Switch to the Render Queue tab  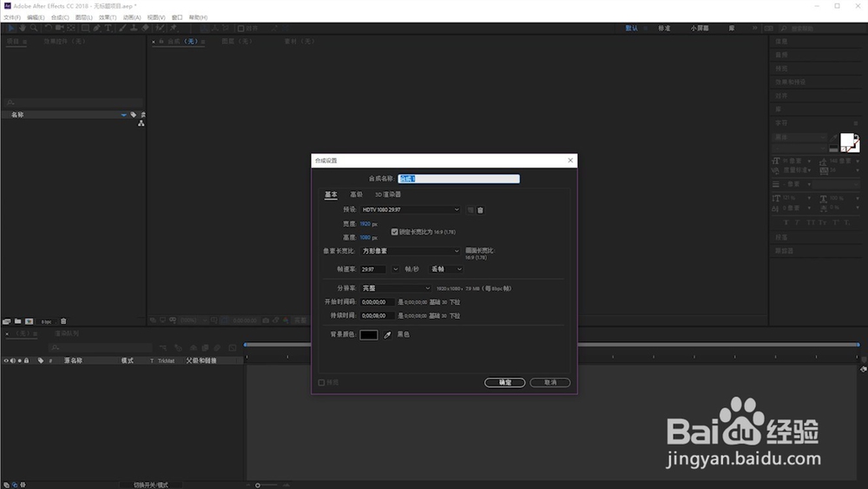[67, 334]
